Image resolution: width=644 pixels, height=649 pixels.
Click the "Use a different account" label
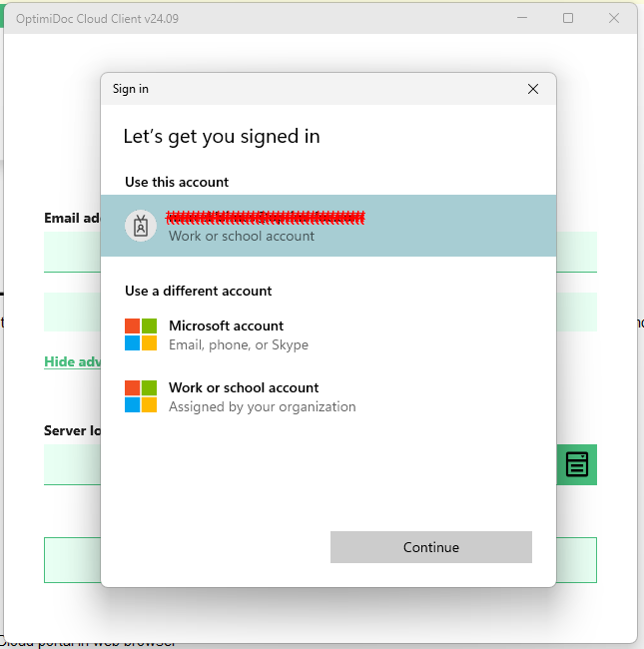pos(199,291)
